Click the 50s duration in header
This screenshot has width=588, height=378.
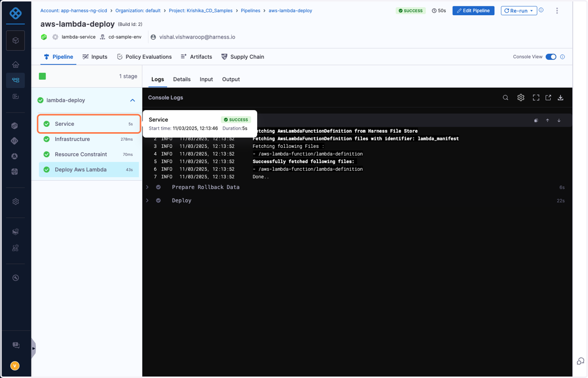(x=439, y=11)
